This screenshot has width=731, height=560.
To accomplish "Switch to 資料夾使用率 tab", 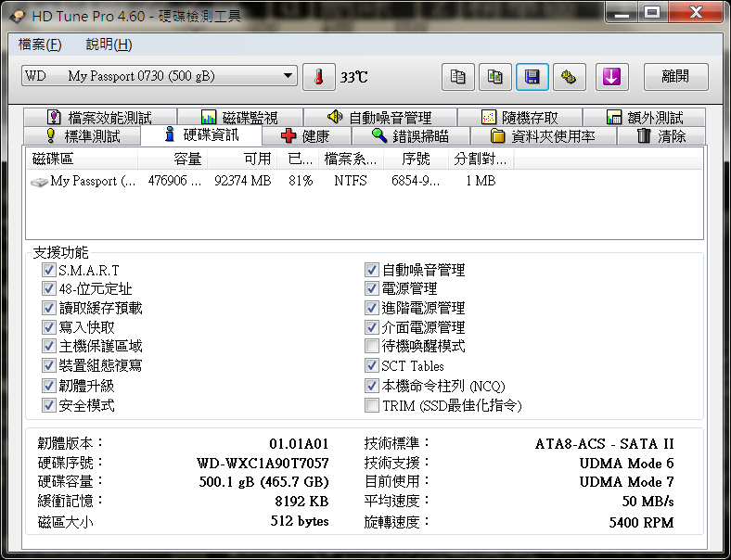I will click(543, 136).
